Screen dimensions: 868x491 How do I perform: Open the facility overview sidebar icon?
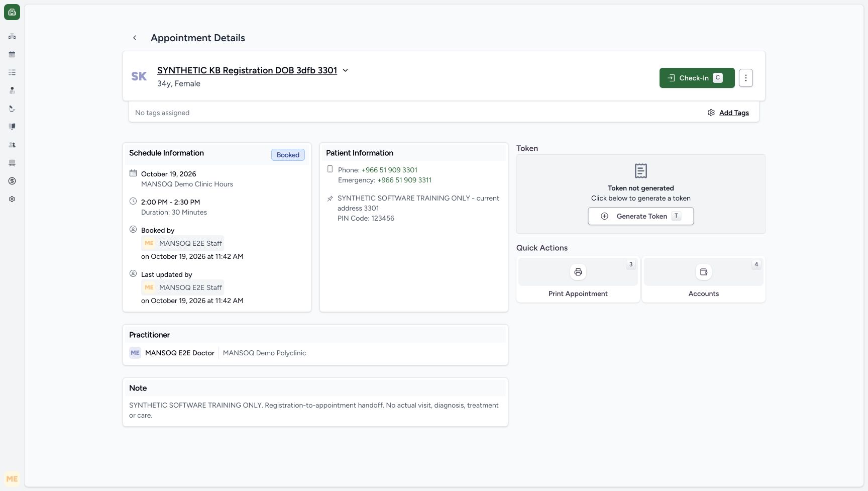click(12, 36)
